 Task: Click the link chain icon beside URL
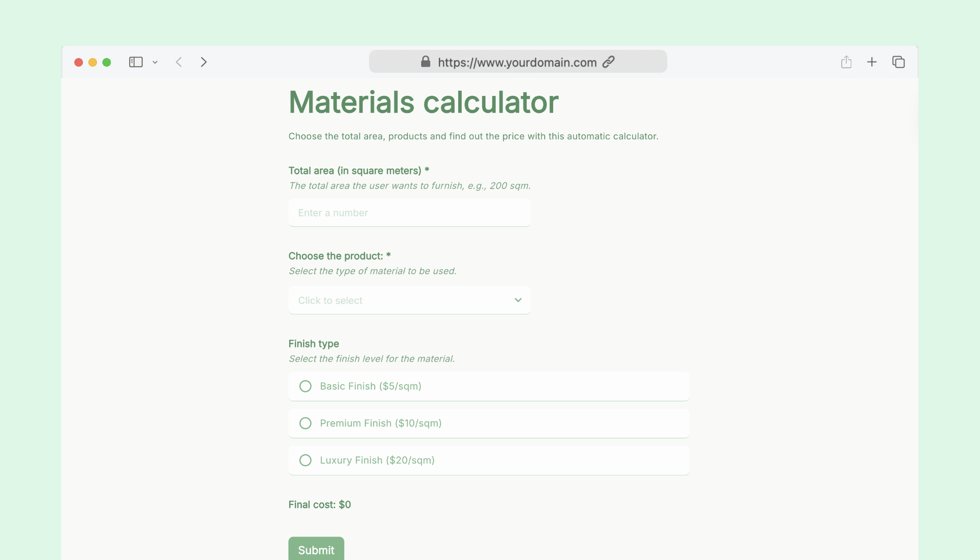608,62
